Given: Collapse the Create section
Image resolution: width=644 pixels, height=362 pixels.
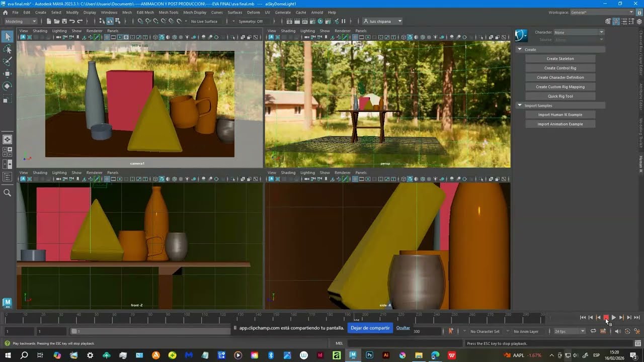Looking at the screenshot, I should click(x=520, y=49).
